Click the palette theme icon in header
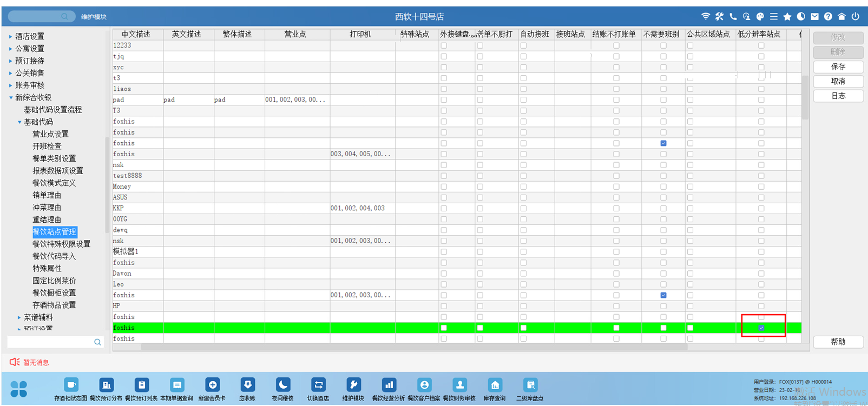Image resolution: width=868 pixels, height=406 pixels. coord(760,17)
